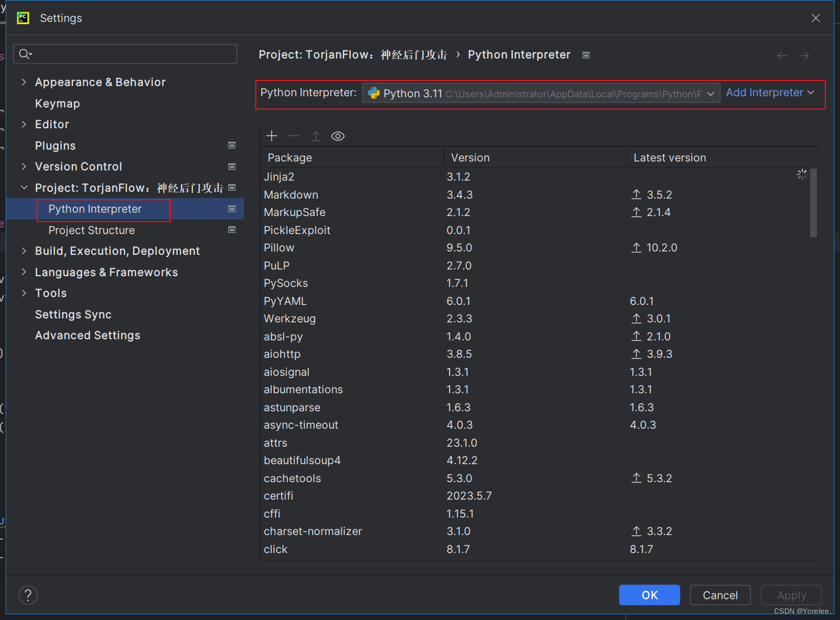Expand Languages & Frameworks section
The image size is (840, 620).
24,272
